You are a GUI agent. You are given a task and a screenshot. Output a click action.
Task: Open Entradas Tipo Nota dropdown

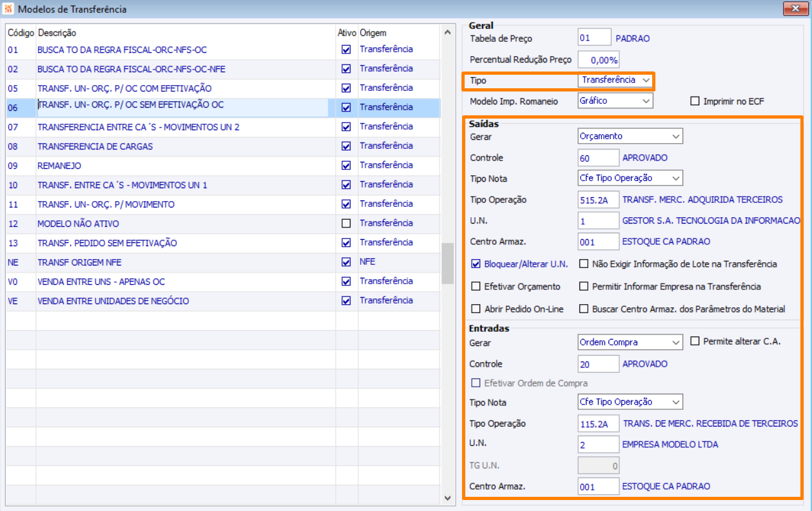(630, 401)
